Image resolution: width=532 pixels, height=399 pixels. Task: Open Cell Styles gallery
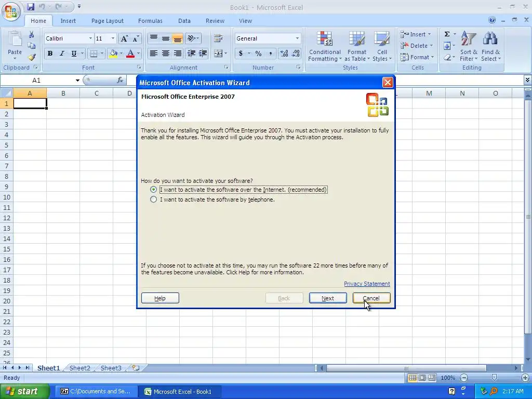click(382, 46)
